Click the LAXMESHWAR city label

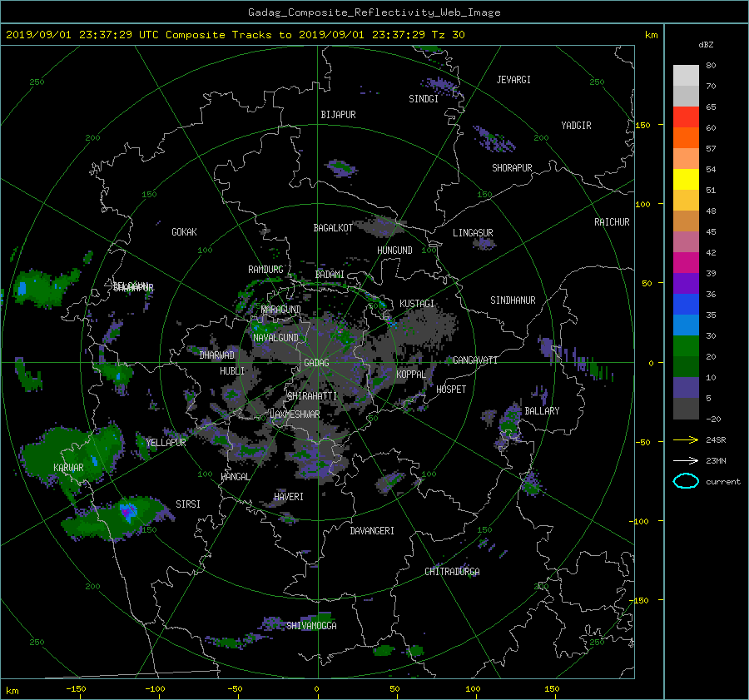(295, 415)
